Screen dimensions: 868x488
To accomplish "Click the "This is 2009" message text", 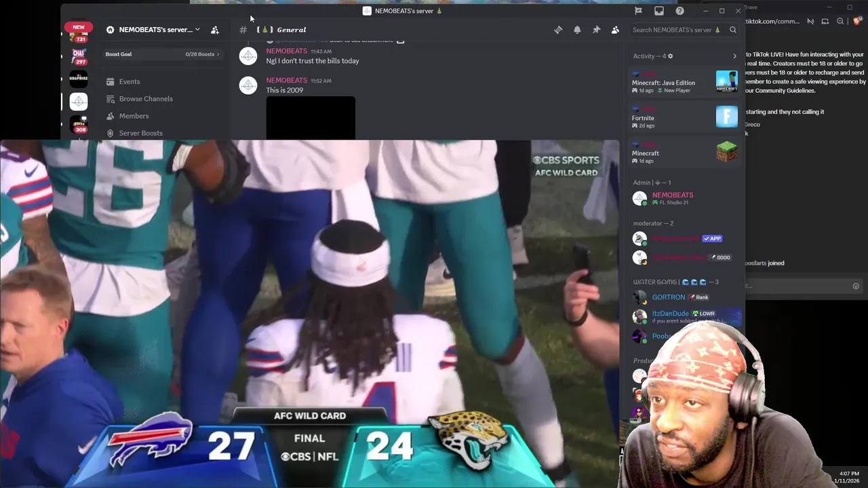I will click(x=284, y=90).
